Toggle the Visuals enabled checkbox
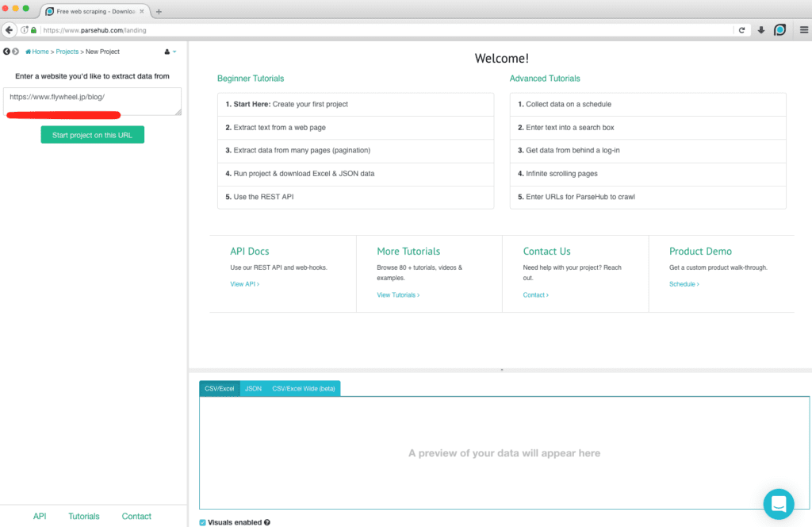This screenshot has height=527, width=812. point(202,522)
